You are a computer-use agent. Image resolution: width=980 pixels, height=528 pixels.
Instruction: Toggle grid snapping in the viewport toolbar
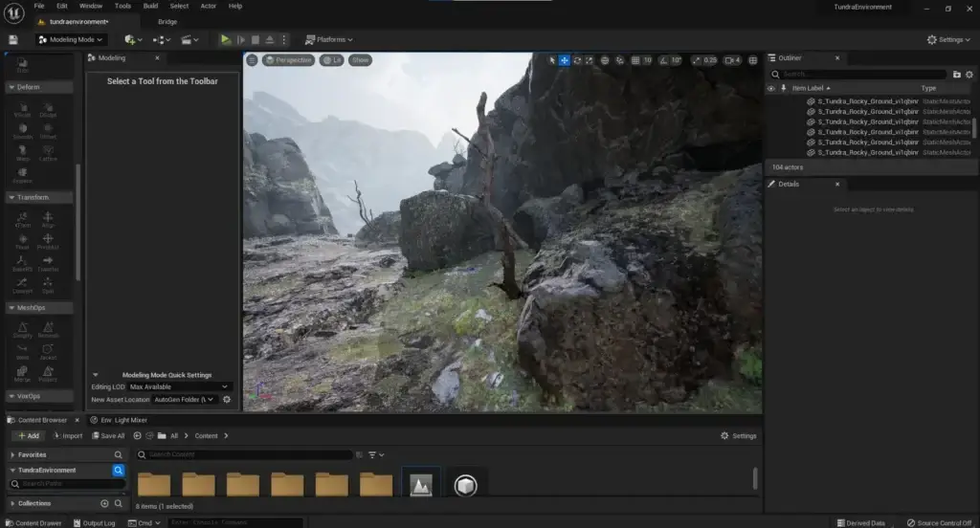635,60
